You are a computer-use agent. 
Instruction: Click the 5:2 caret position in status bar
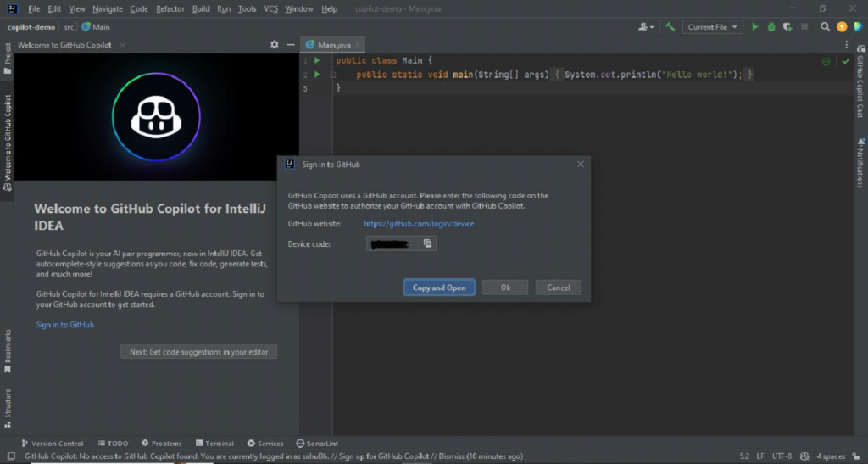pos(744,456)
